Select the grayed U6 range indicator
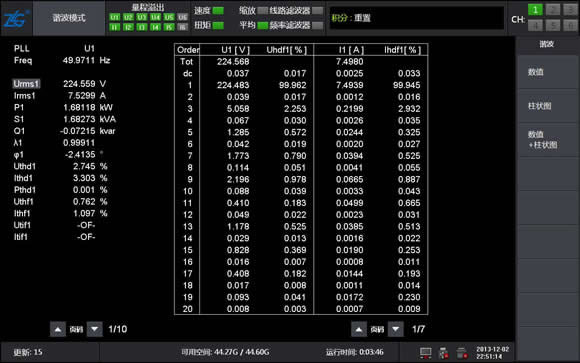Viewport: 580px width, 363px height. [182, 17]
